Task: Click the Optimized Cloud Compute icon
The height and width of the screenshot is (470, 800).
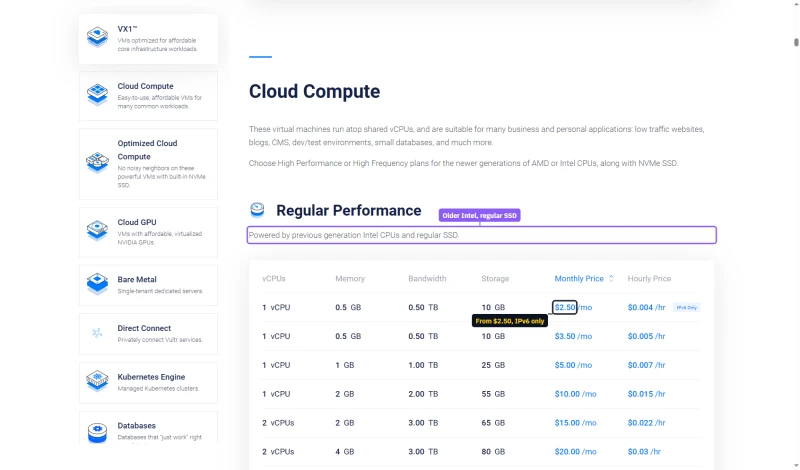Action: coord(97,162)
